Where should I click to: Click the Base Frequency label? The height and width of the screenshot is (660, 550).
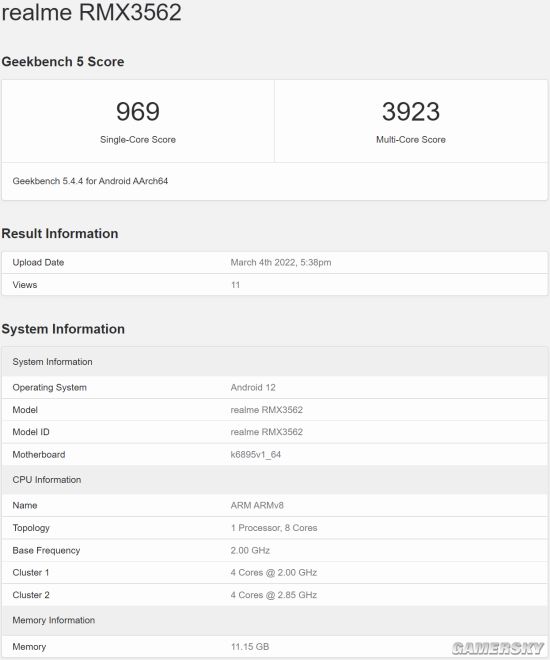[x=46, y=551]
